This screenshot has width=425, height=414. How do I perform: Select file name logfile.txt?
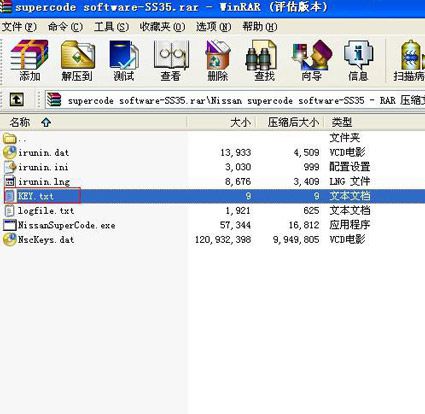[x=46, y=211]
